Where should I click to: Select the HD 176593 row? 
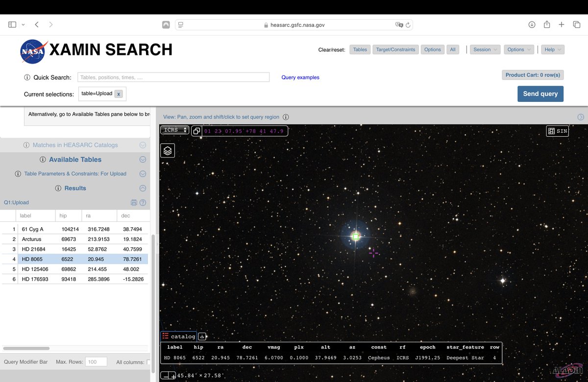pos(74,279)
